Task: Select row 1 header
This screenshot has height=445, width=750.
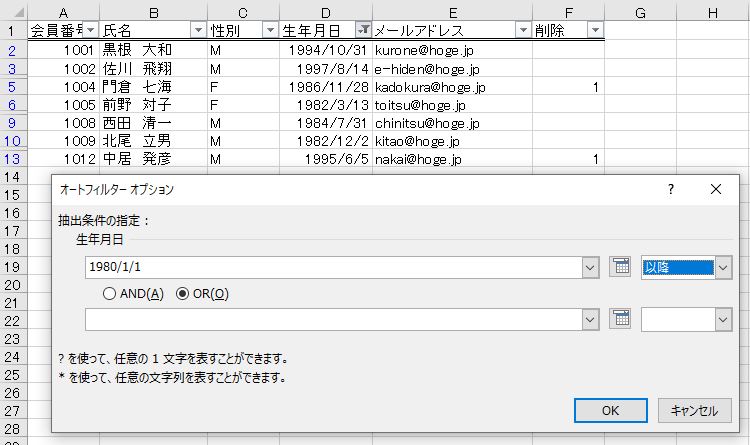Action: pos(12,31)
